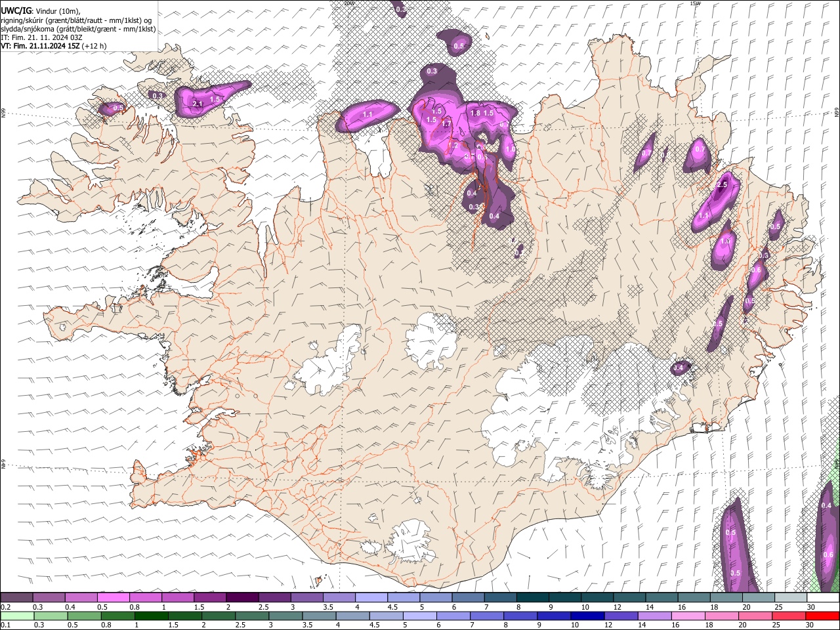Viewport: 840px width, 630px height.
Task: Click the init time 'IT: Fim. 21. 11. 2024 03Z'
Action: (42, 37)
